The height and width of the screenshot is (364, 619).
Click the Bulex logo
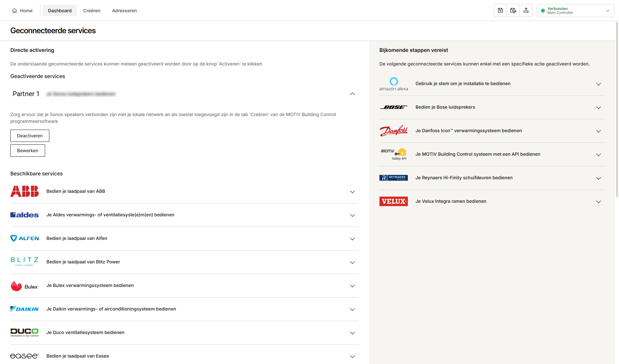[25, 286]
